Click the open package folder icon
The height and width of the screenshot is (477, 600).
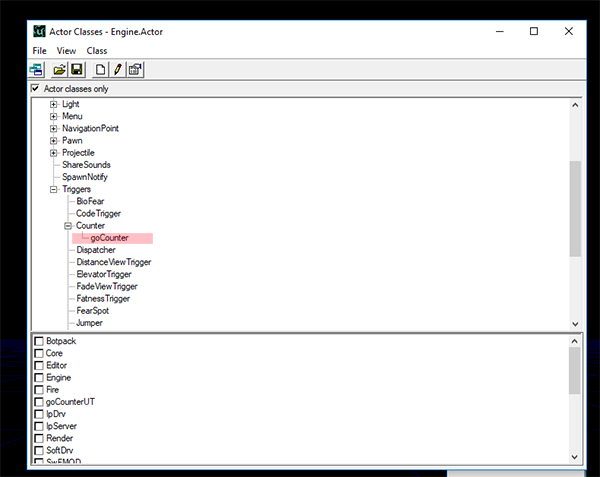coord(59,70)
